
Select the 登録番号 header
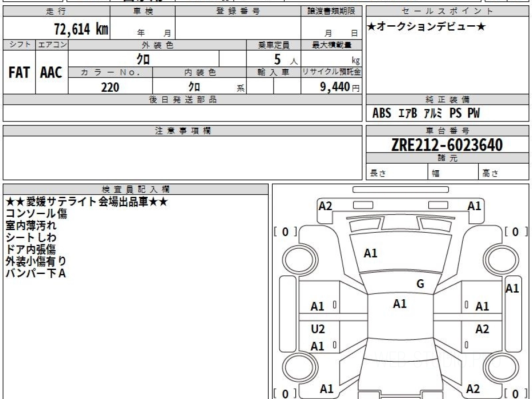[238, 12]
